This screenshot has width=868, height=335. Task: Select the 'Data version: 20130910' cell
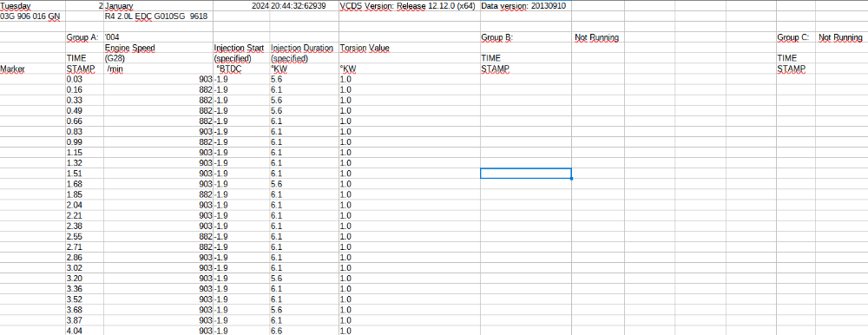(526, 5)
